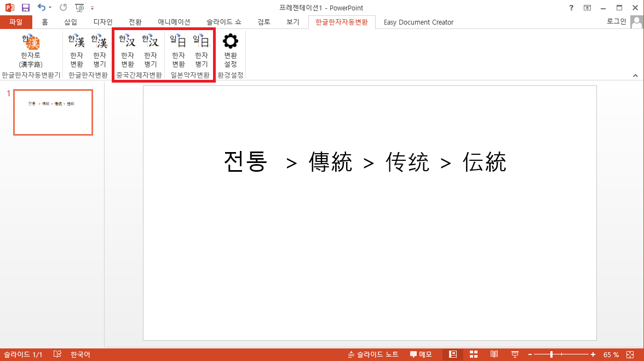Collapse the ribbon with the chevron

coord(636,75)
